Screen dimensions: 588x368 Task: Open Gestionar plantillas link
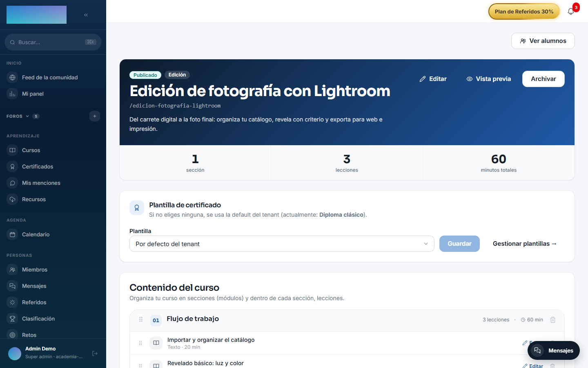[x=525, y=244]
